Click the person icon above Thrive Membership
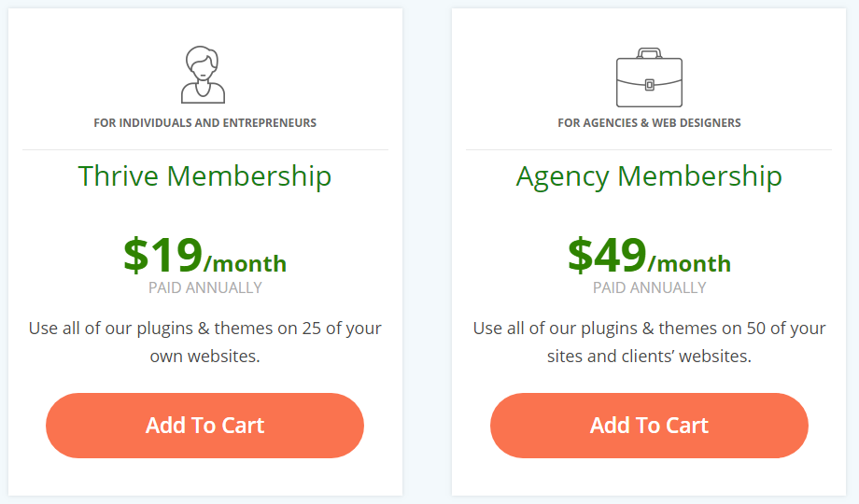Screen dimensions: 859x504 coord(204,75)
